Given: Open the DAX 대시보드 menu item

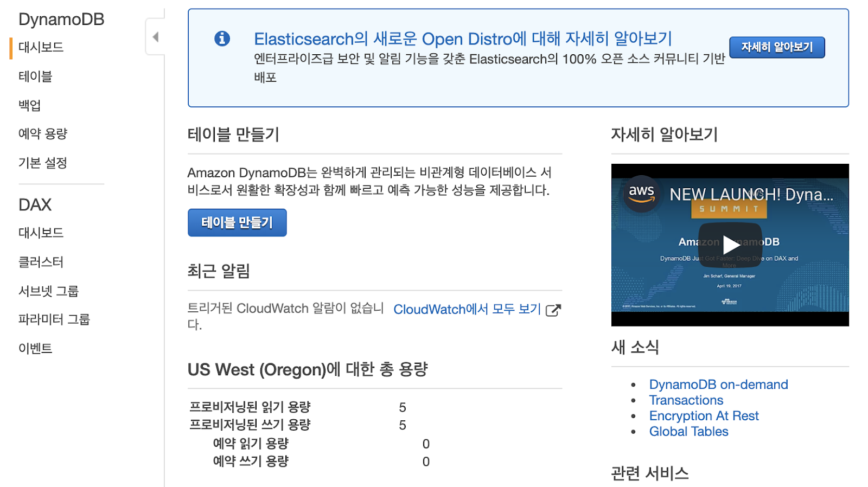Looking at the screenshot, I should 41,233.
